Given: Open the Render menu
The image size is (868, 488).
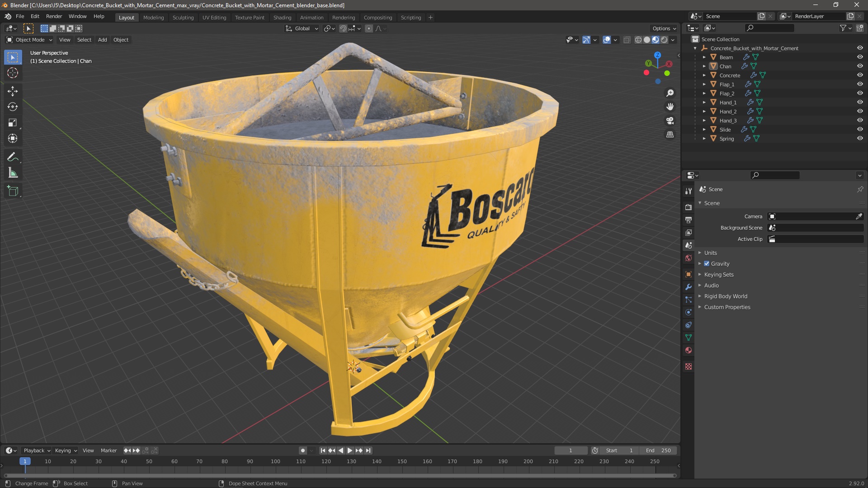Looking at the screenshot, I should click(x=54, y=16).
